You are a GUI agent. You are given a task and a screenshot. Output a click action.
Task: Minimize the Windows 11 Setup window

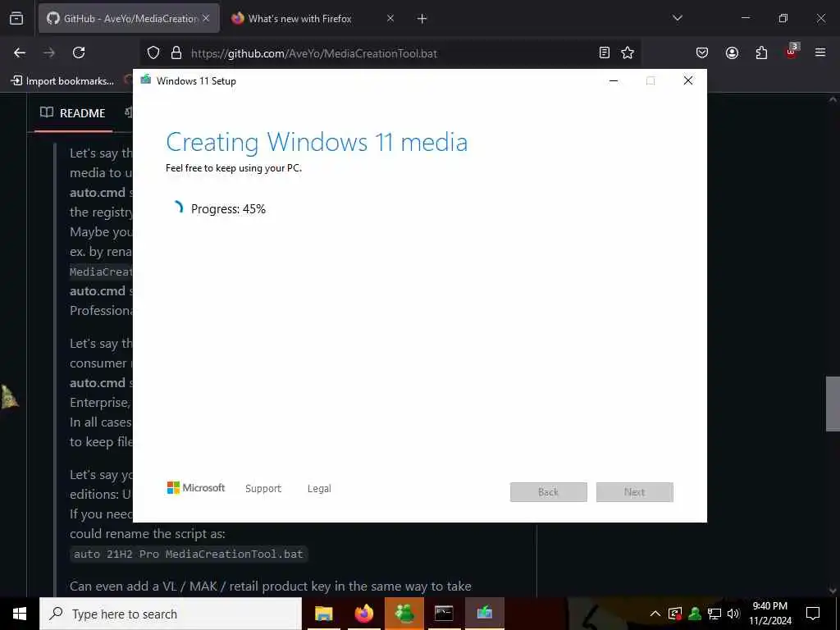[x=614, y=81]
